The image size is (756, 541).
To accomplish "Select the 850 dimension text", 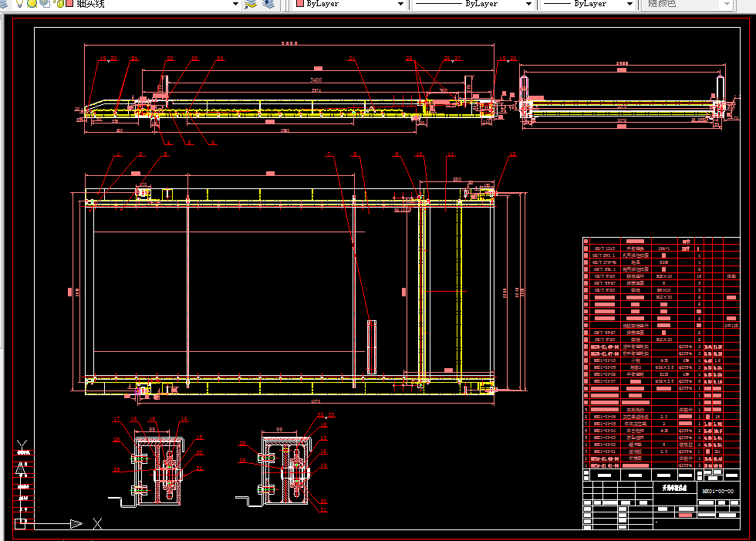I will click(457, 179).
